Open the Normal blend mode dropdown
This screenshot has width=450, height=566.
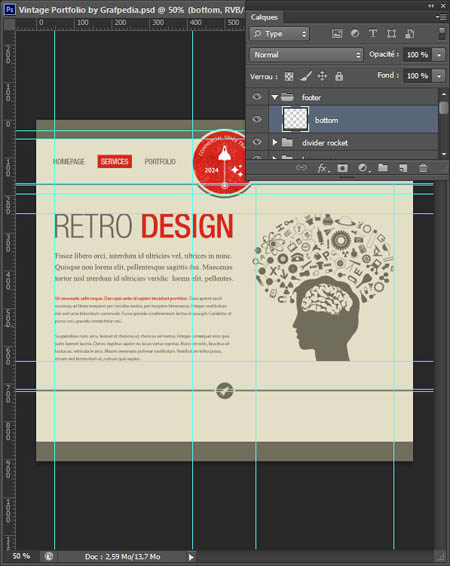pyautogui.click(x=306, y=55)
